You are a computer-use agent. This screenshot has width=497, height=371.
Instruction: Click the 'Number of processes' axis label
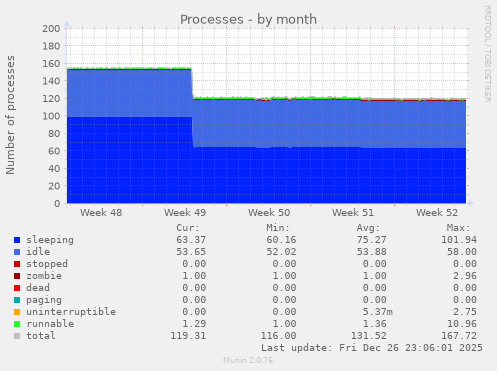(10, 115)
